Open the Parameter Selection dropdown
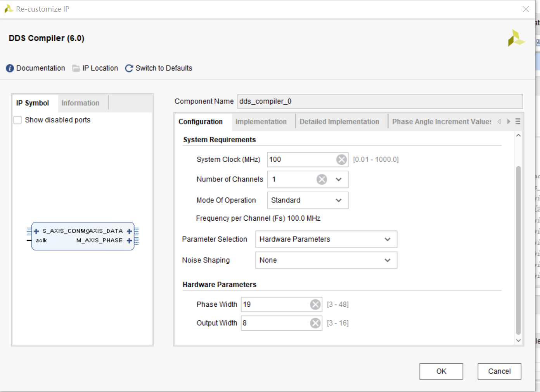Image resolution: width=540 pixels, height=392 pixels. (388, 240)
